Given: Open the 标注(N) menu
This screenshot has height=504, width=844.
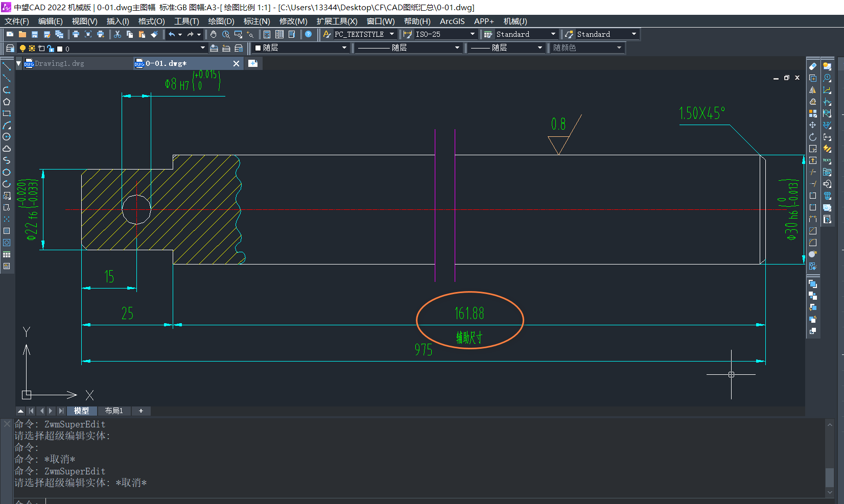Looking at the screenshot, I should point(256,21).
